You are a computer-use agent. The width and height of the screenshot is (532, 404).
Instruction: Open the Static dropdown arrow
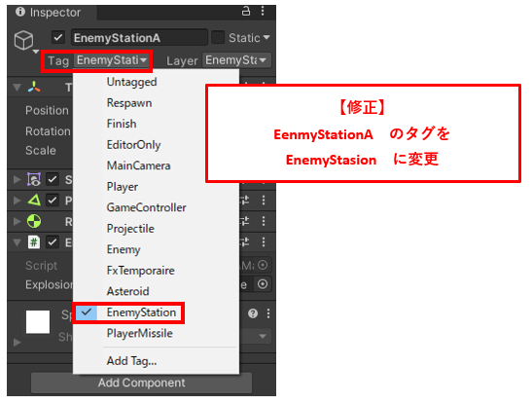[x=266, y=37]
